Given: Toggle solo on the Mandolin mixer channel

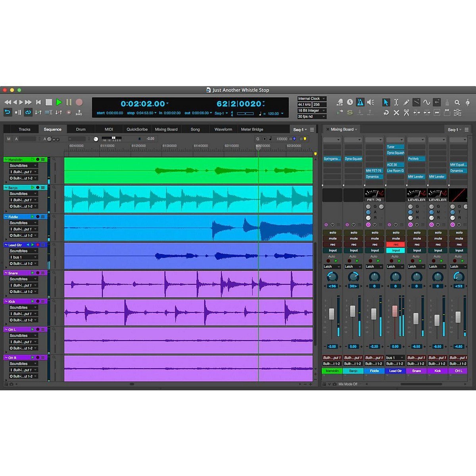Looking at the screenshot, I should 332,232.
